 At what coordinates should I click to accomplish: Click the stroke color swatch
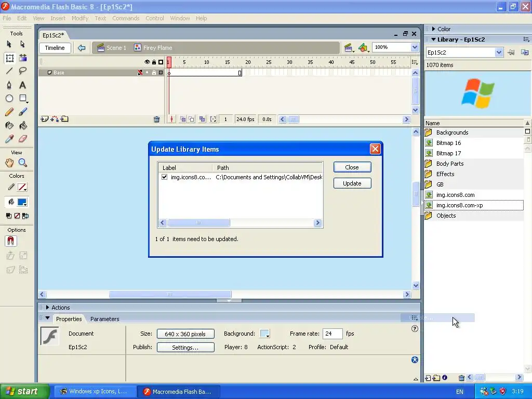pyautogui.click(x=22, y=187)
